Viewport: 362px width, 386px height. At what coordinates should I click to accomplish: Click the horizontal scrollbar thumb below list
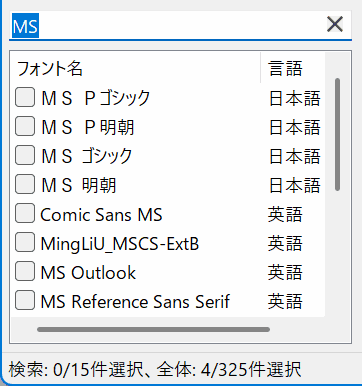(x=153, y=330)
